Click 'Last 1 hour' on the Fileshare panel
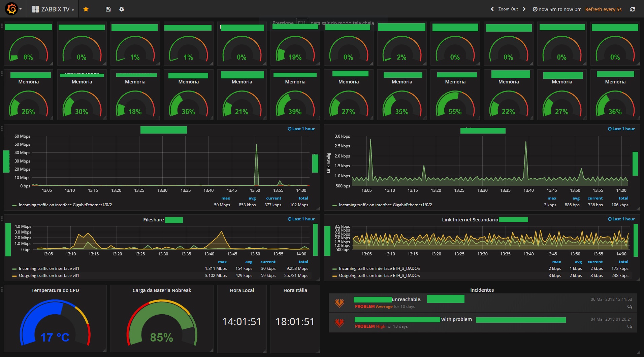 [x=301, y=219]
